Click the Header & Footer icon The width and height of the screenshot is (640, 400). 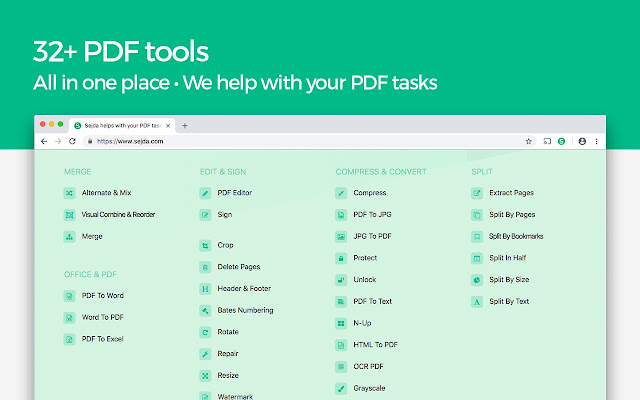(x=205, y=289)
